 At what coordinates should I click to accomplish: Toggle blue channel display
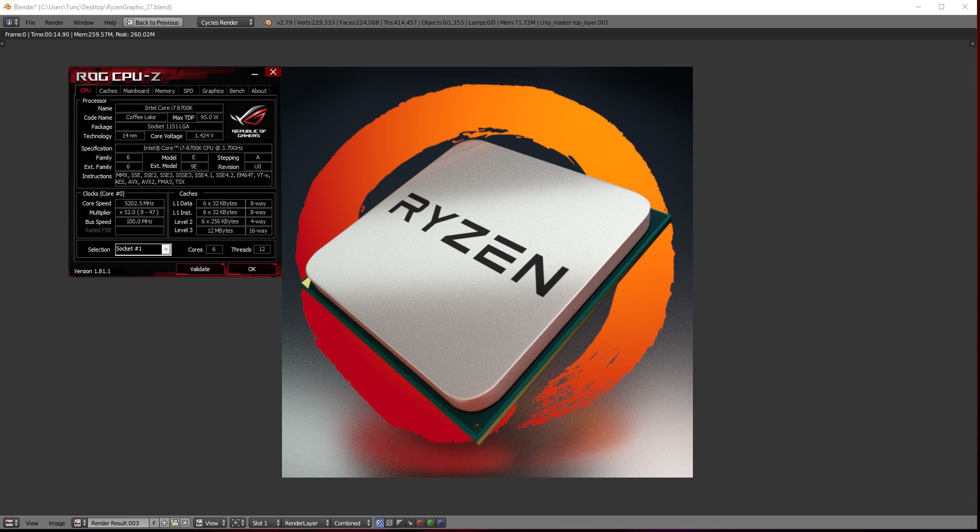coord(441,523)
